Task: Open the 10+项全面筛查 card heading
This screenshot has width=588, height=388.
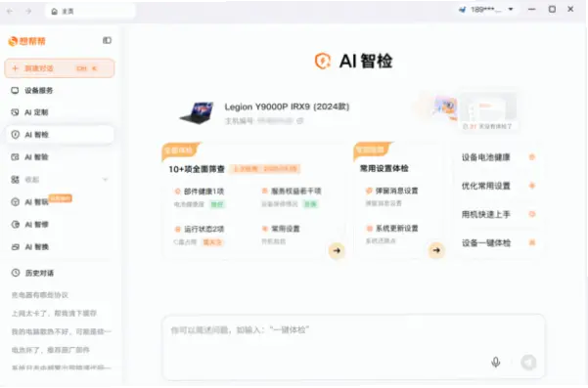Action: click(x=197, y=169)
